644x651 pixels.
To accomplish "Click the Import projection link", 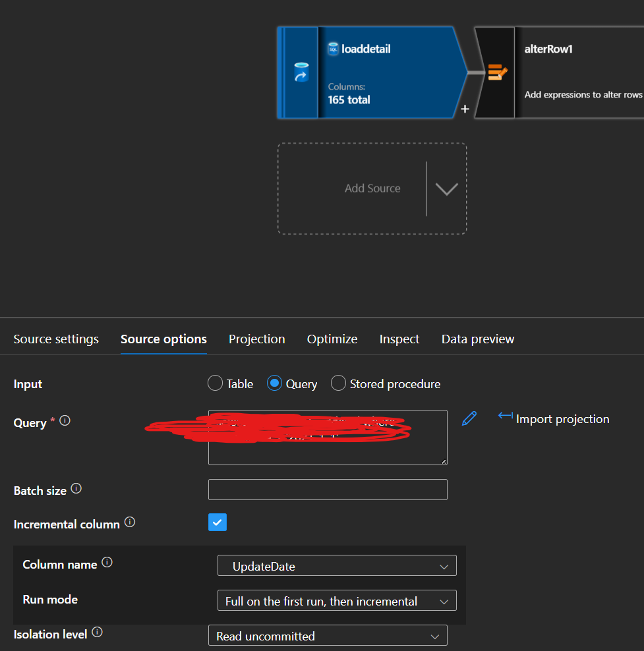I will [x=563, y=419].
